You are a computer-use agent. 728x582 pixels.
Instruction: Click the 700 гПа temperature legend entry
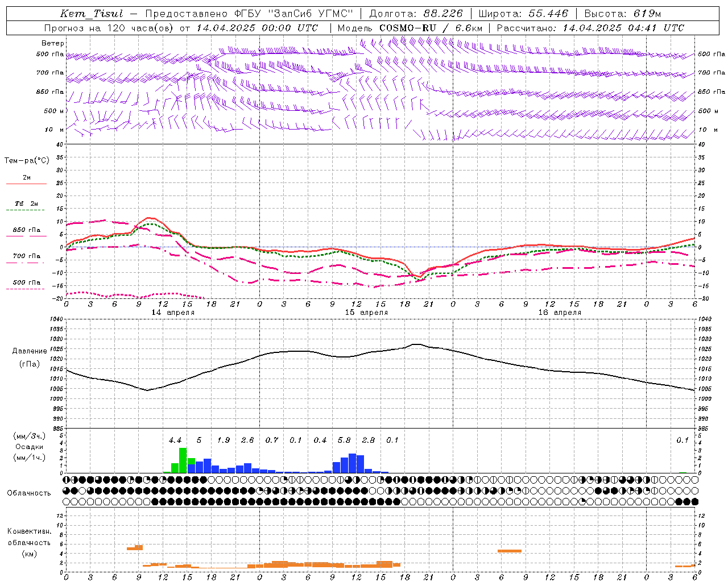(x=27, y=256)
